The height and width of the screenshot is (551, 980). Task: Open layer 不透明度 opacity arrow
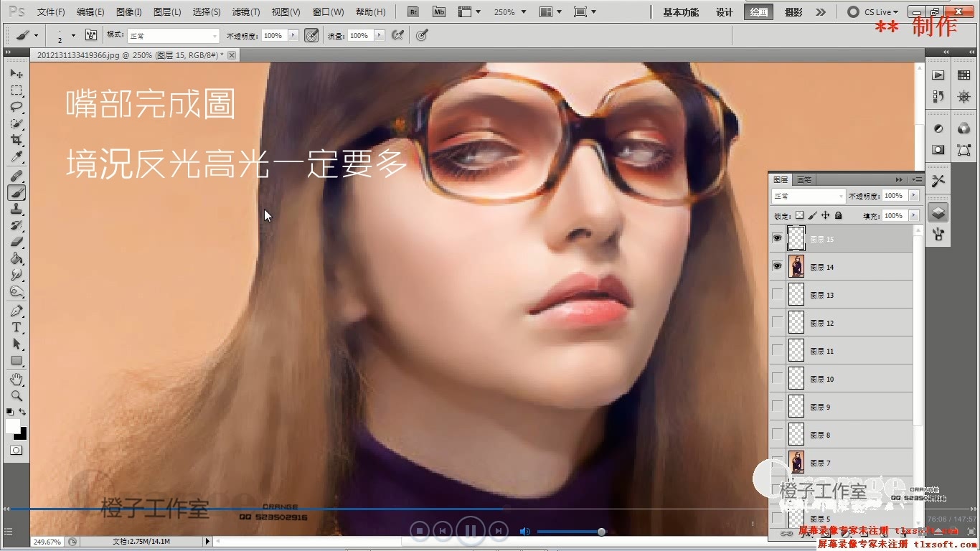pyautogui.click(x=913, y=196)
